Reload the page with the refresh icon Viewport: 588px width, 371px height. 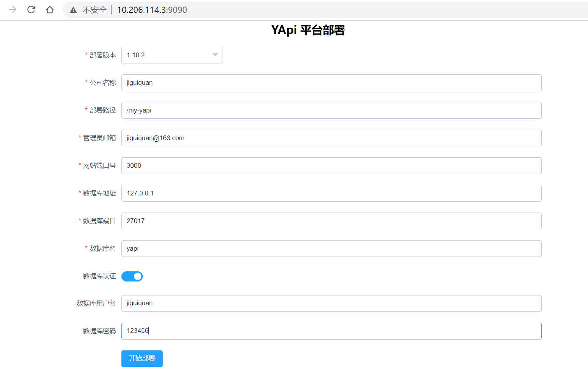click(31, 10)
